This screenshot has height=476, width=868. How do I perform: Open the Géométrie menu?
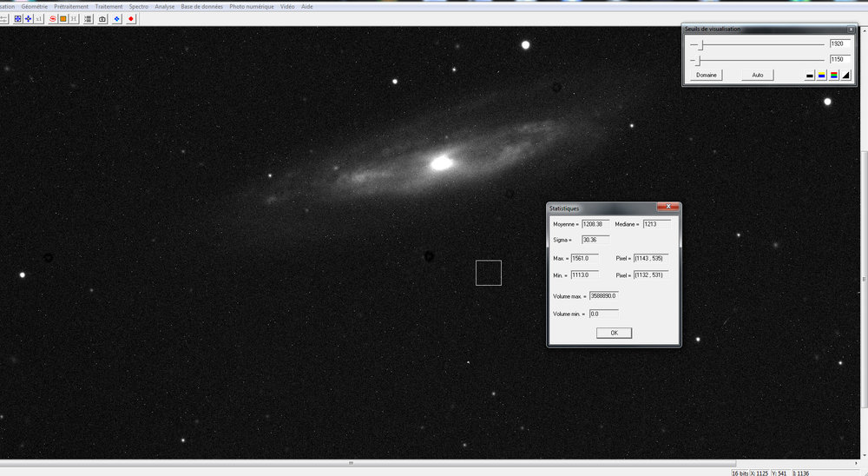click(35, 7)
